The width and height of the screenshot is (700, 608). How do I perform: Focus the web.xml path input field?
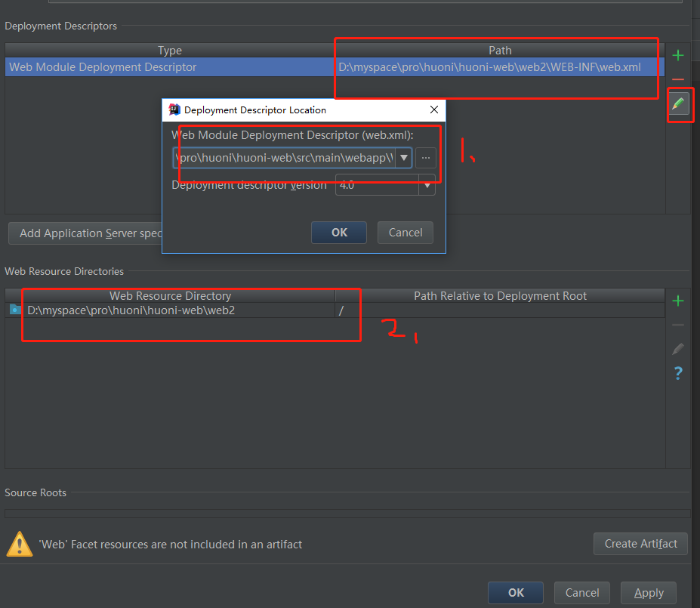(x=284, y=158)
